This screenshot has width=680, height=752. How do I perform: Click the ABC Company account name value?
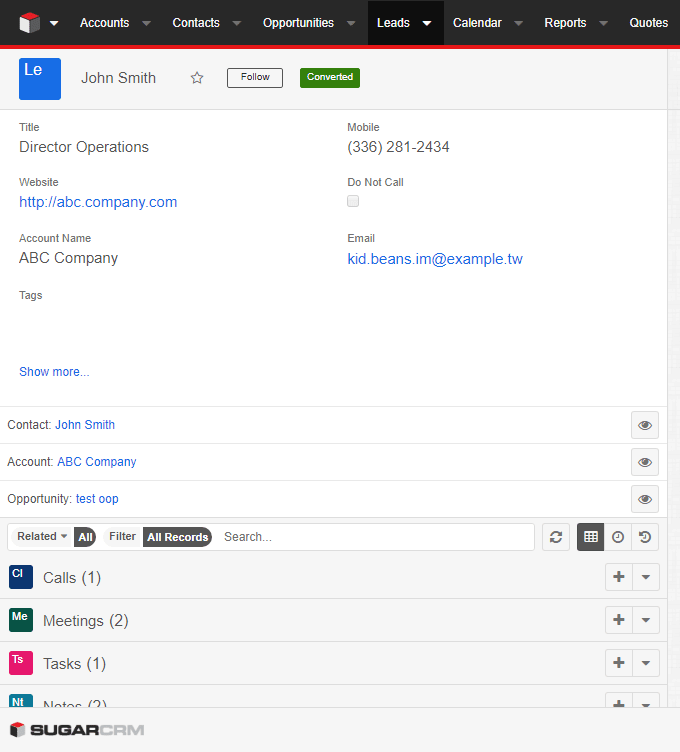coord(69,258)
